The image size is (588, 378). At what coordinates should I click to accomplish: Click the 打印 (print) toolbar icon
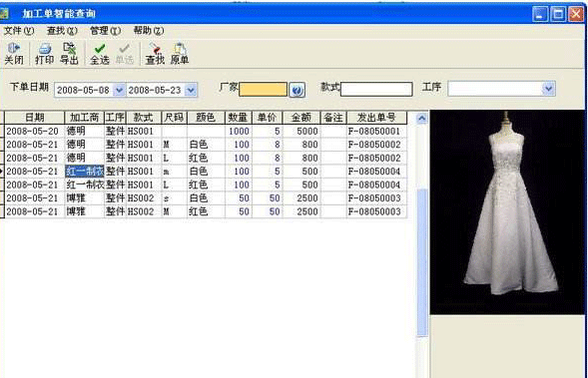pos(44,54)
